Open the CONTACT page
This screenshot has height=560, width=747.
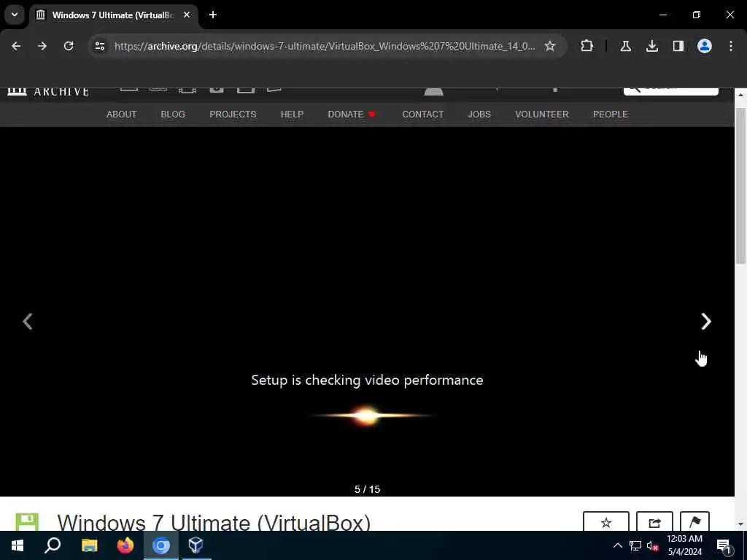tap(422, 114)
